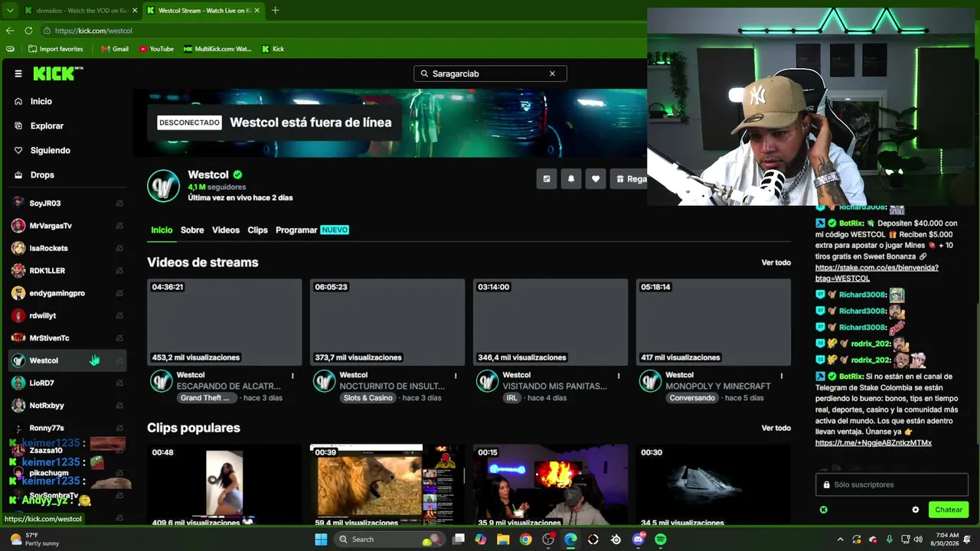Image resolution: width=980 pixels, height=551 pixels.
Task: Click the notification bell for Westcol
Action: pos(571,179)
